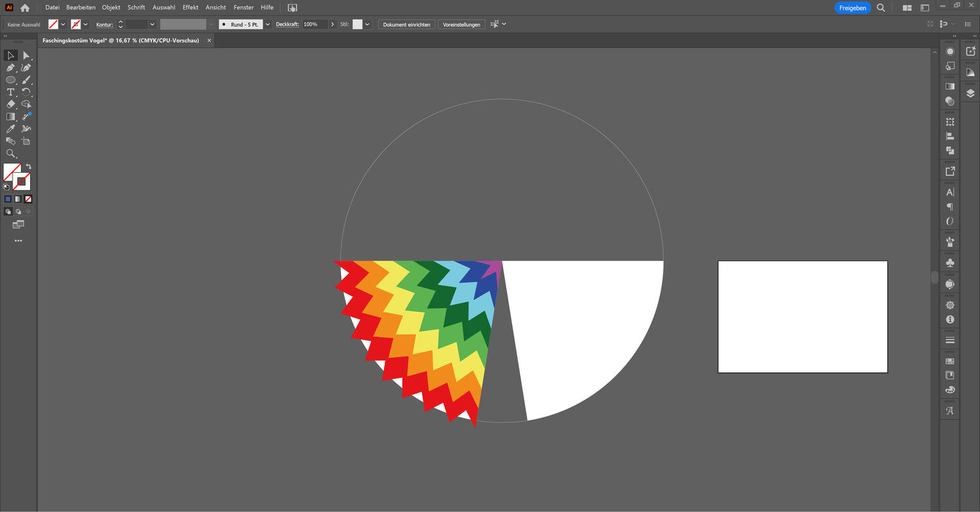The image size is (980, 512).
Task: Select the Direct Selection tool
Action: click(x=26, y=56)
